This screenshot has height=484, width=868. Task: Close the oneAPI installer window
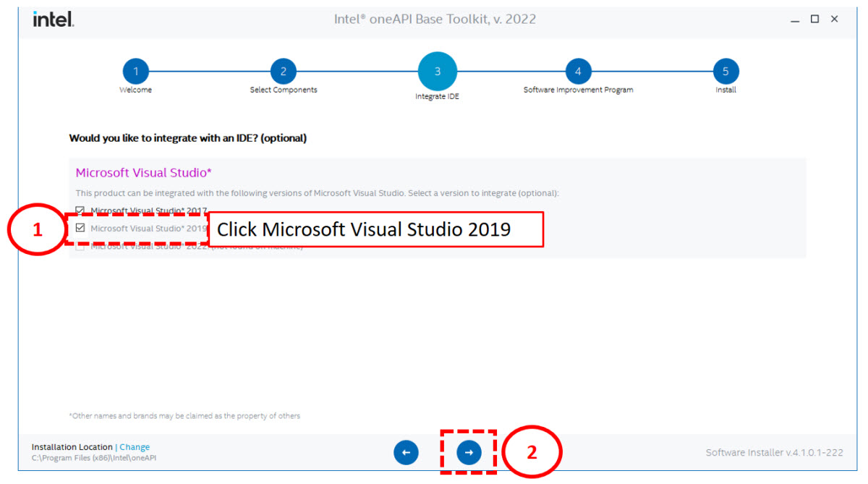click(x=834, y=20)
